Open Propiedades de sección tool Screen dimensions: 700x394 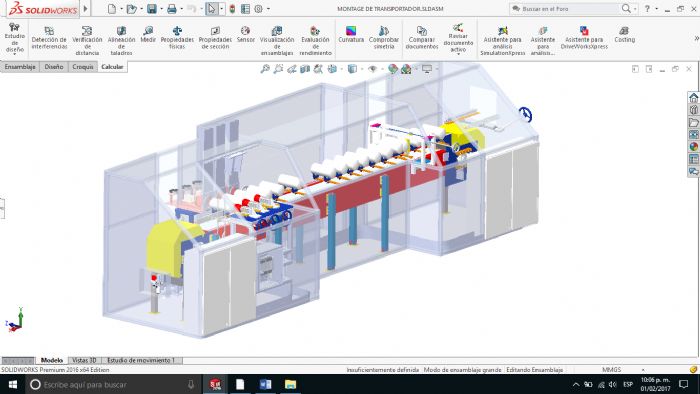(215, 38)
